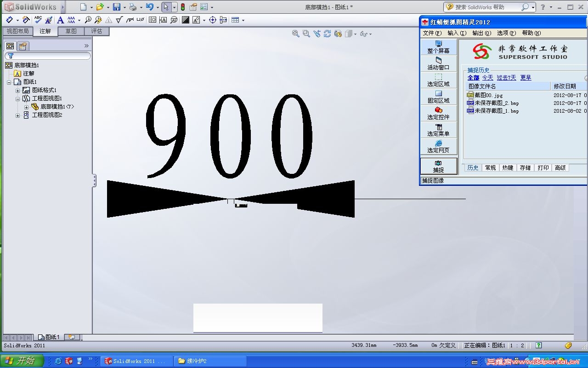The height and width of the screenshot is (368, 588).
Task: Open the 文件(F) menu in capture tool
Action: pyautogui.click(x=432, y=33)
